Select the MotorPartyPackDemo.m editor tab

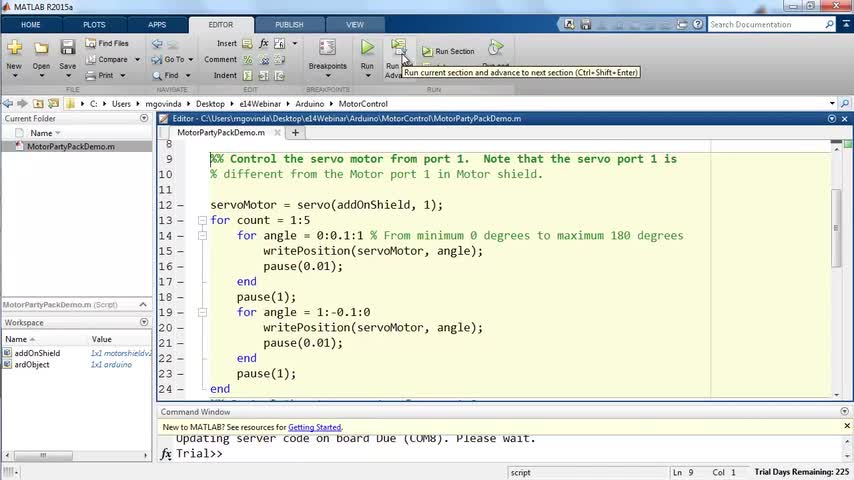[221, 132]
